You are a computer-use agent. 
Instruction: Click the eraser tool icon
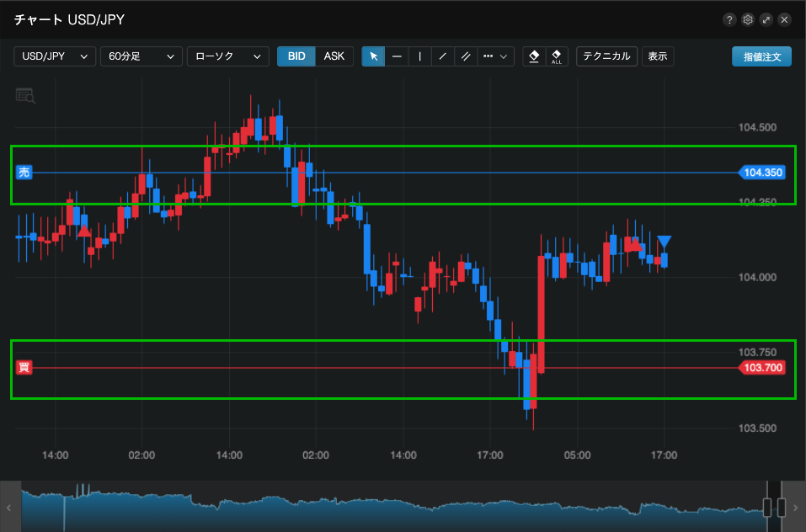[533, 56]
